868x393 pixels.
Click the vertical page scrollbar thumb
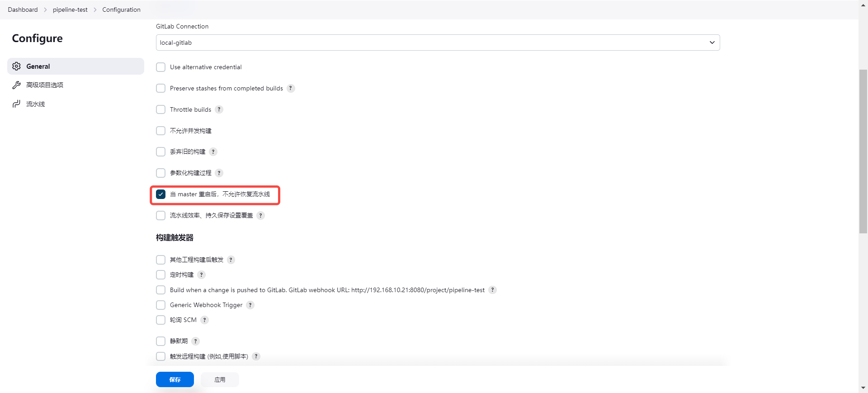[863, 152]
